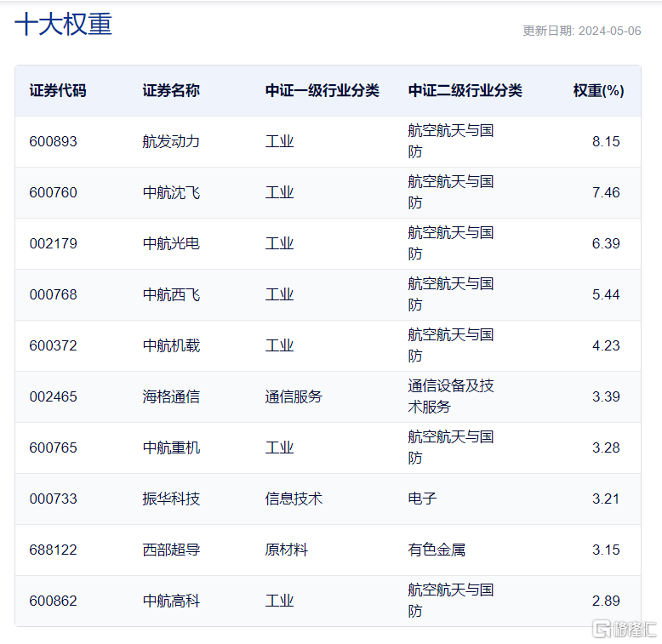Click the 有色金属 sub-industry cell

tap(437, 550)
